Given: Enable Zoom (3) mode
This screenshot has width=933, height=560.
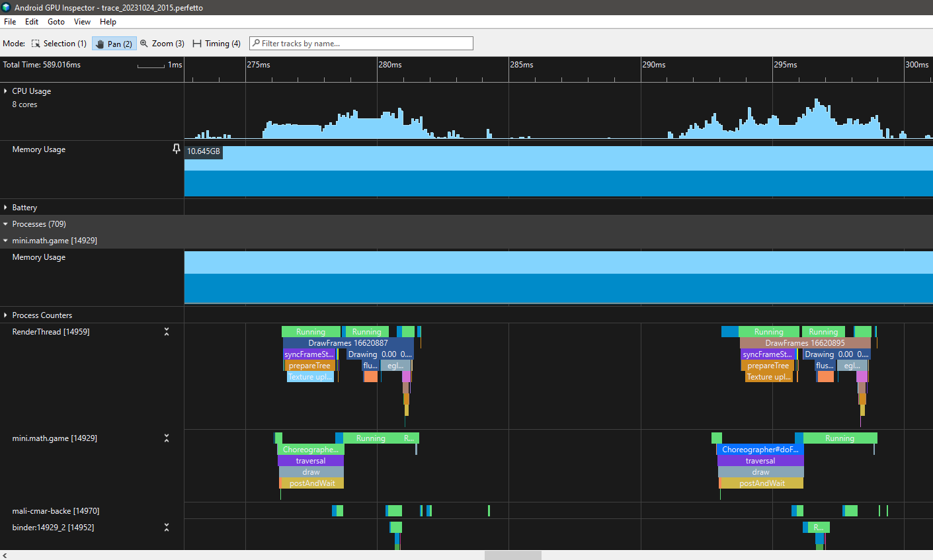Looking at the screenshot, I should point(162,44).
